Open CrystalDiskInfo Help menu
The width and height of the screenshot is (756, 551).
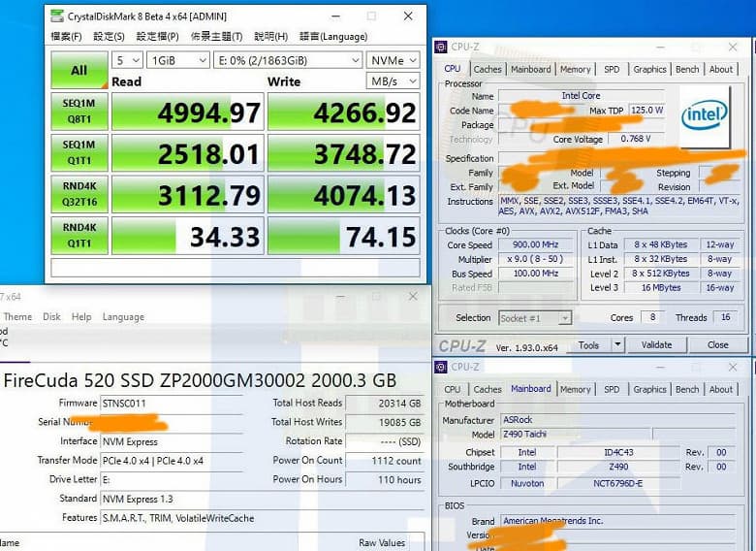click(81, 316)
